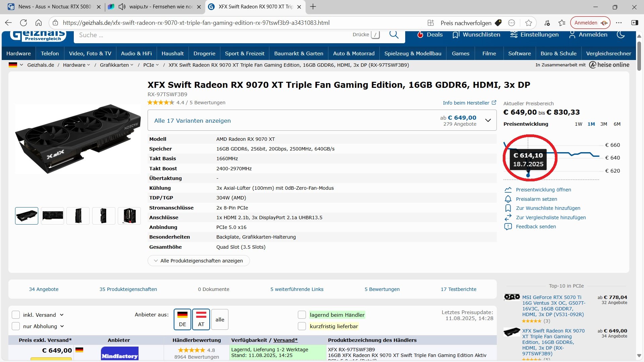This screenshot has height=362, width=644.
Task: Select the third product thumbnail image
Action: [78, 216]
